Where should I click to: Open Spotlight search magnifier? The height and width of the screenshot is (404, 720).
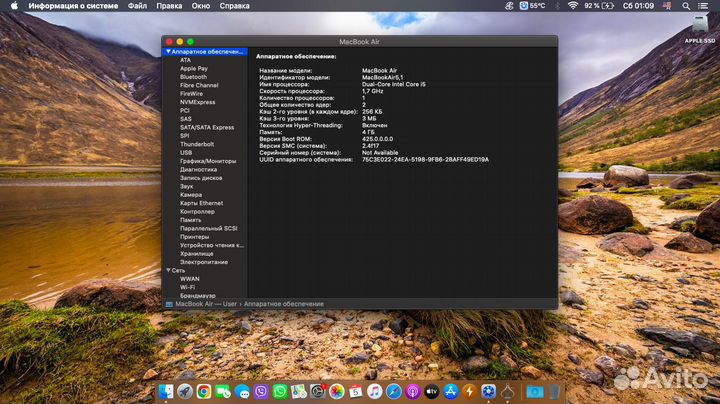coord(686,6)
